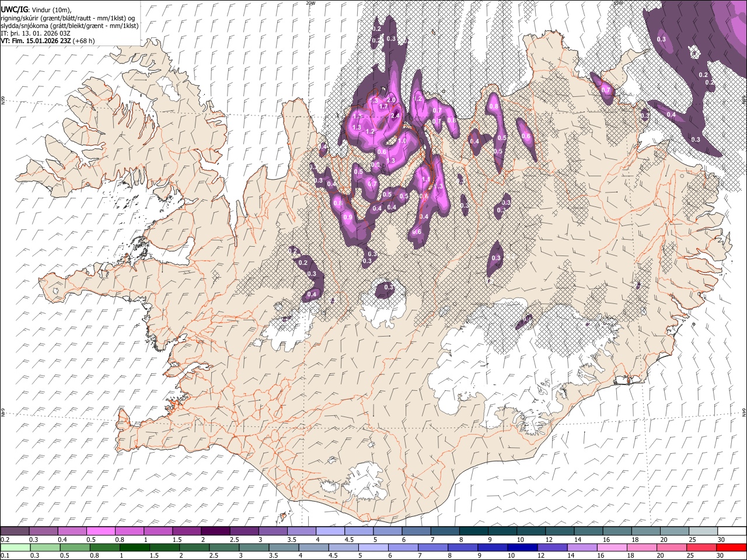Click the lavender swatch above top-row label 4
The width and height of the screenshot is (747, 560).
point(330,531)
